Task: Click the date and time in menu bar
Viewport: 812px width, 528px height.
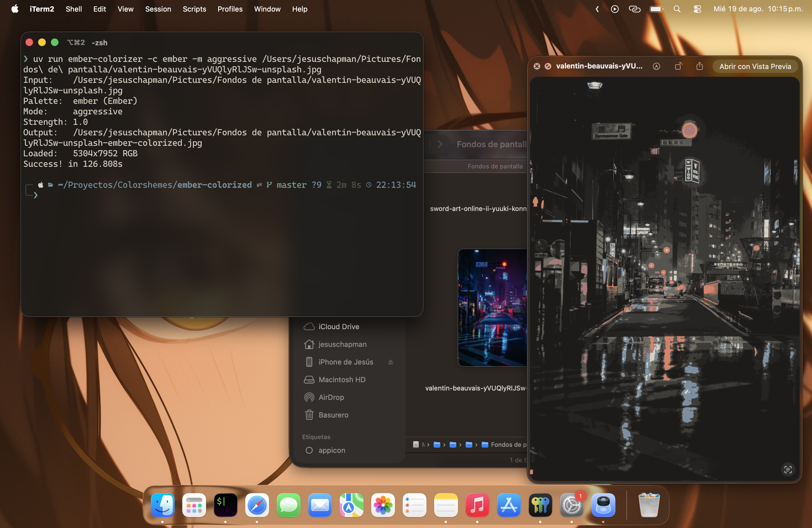Action: 758,9
